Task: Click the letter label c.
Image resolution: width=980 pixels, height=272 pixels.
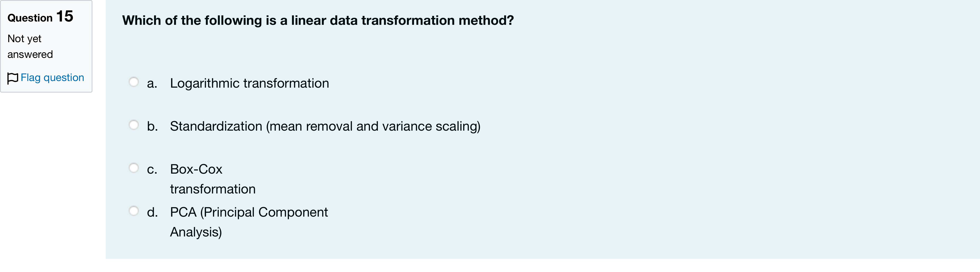Action: click(x=152, y=169)
